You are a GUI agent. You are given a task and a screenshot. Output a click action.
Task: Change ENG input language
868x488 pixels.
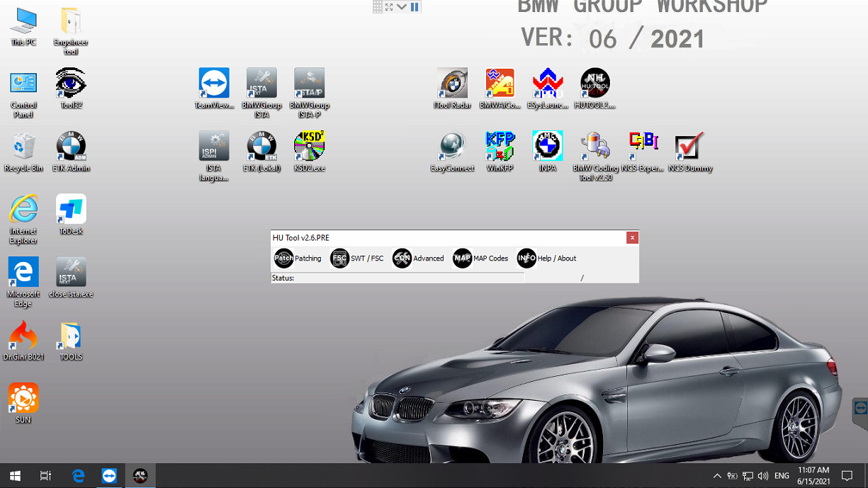click(x=782, y=476)
